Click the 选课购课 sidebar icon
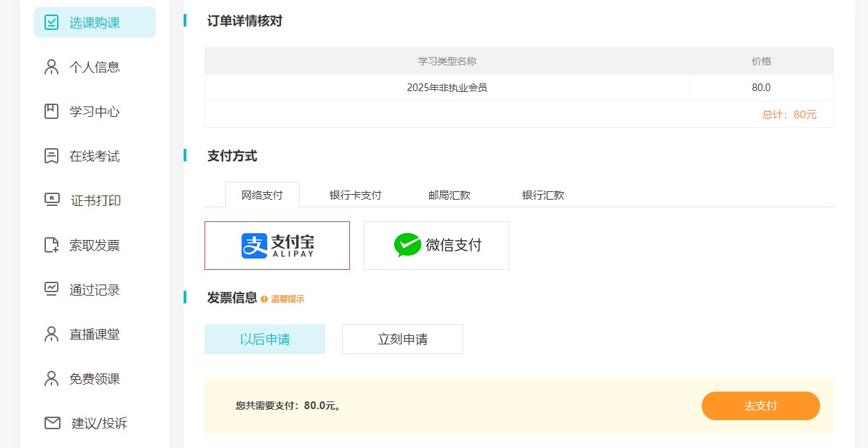Viewport: 868px width, 448px height. tap(51, 22)
